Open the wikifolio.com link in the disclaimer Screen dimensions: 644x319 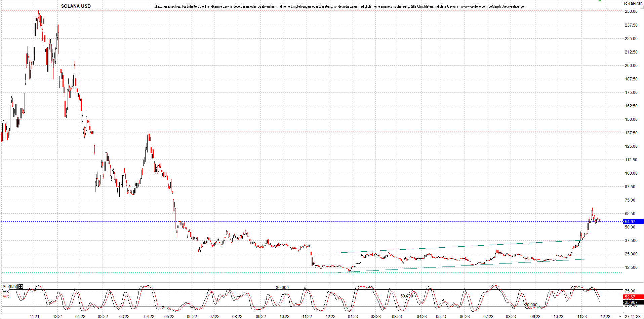tap(493, 6)
